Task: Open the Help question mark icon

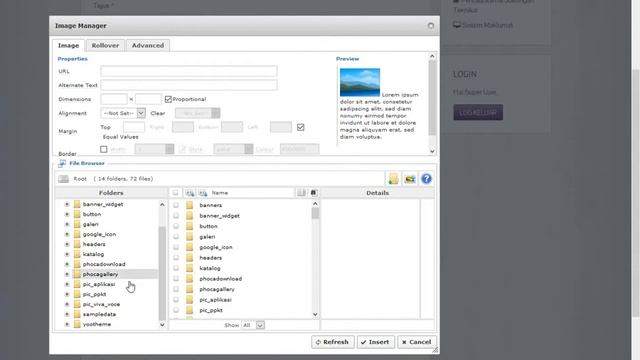Action: pos(426,179)
